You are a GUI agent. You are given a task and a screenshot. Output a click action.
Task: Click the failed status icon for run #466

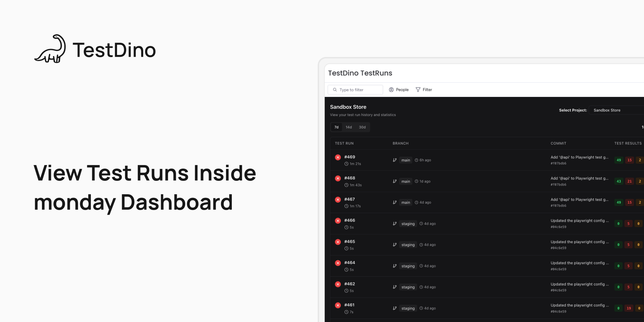pyautogui.click(x=338, y=221)
